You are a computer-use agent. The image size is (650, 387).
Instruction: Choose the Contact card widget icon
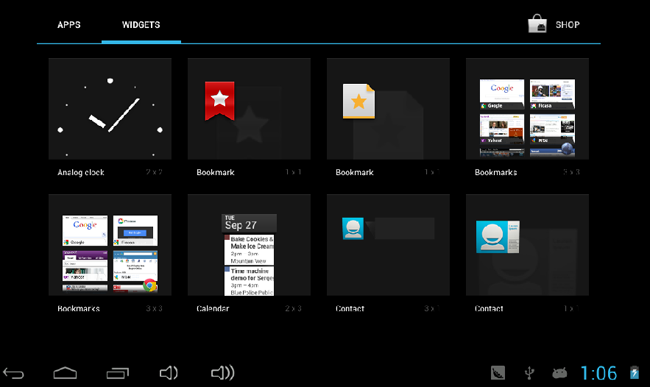(x=497, y=237)
